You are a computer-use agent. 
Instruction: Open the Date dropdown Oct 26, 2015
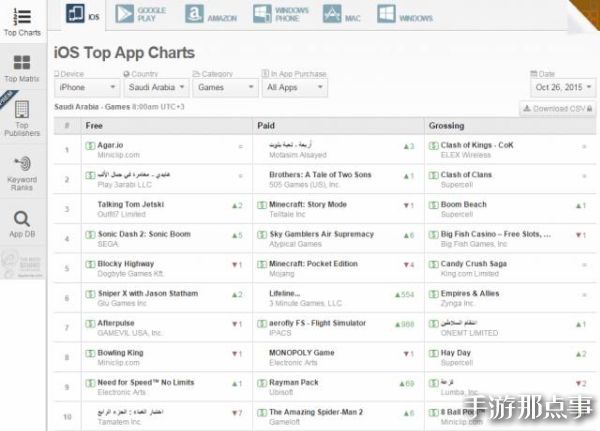563,88
